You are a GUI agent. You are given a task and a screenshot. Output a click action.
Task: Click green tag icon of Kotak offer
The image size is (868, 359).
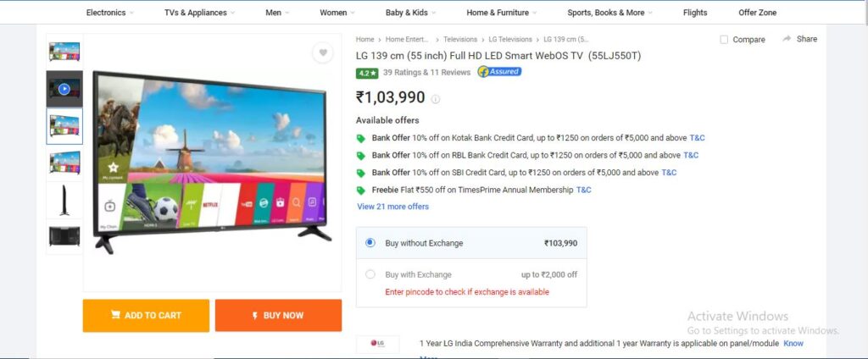point(361,138)
